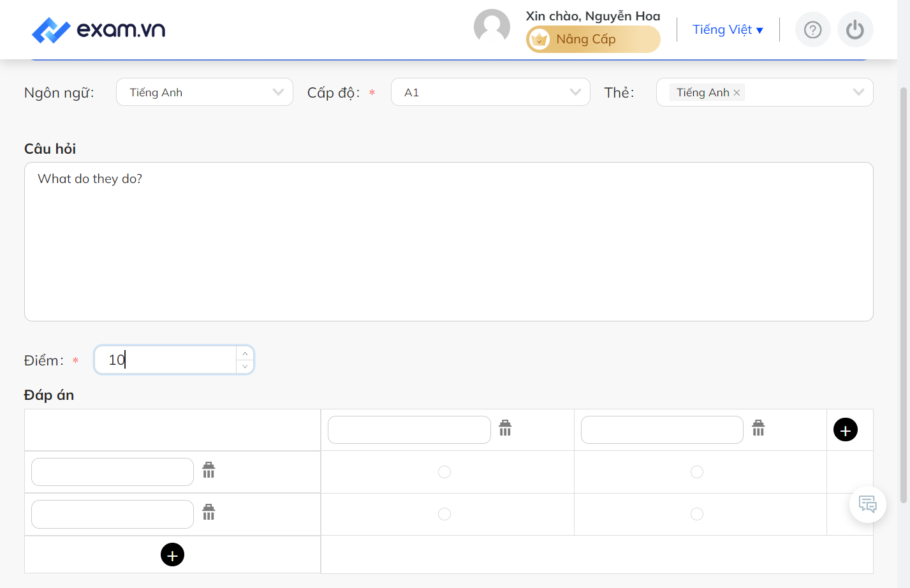Increase the Điểm score value
The height and width of the screenshot is (588, 910).
(x=245, y=353)
